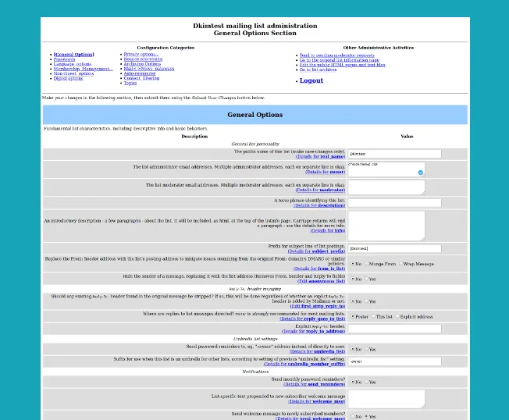Go to list archives
Image resolution: width=509 pixels, height=420 pixels.
[x=319, y=69]
